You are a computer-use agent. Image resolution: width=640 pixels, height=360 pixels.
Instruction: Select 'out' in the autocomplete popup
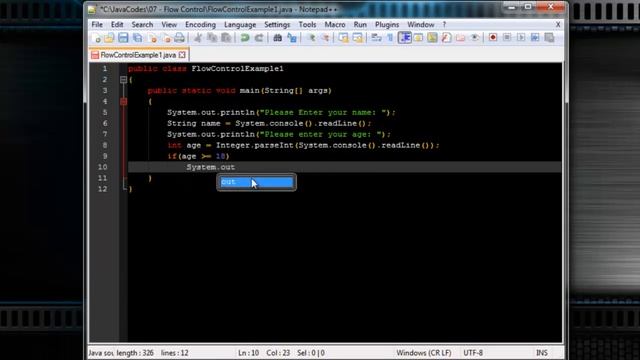(256, 182)
